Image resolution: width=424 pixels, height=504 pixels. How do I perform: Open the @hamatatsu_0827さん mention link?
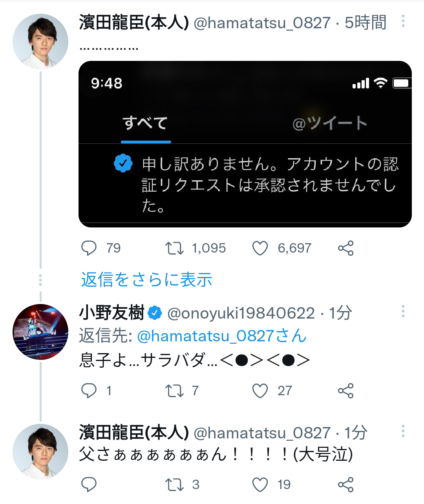222,336
